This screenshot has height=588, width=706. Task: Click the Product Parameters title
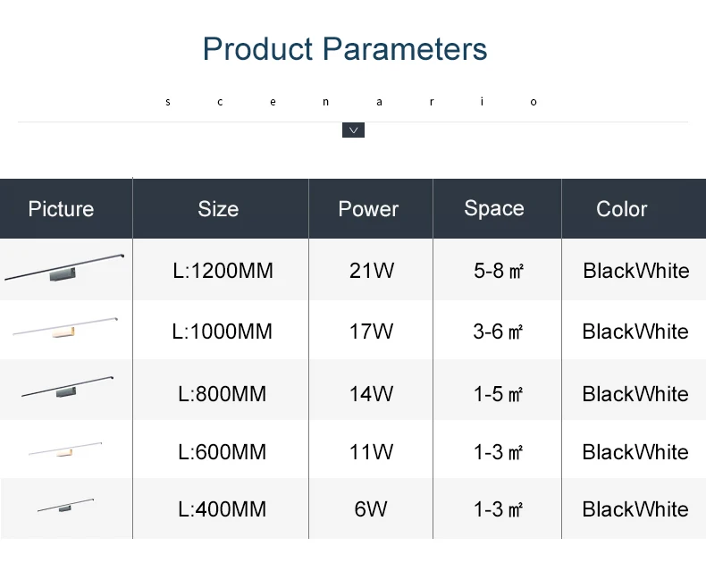345,48
